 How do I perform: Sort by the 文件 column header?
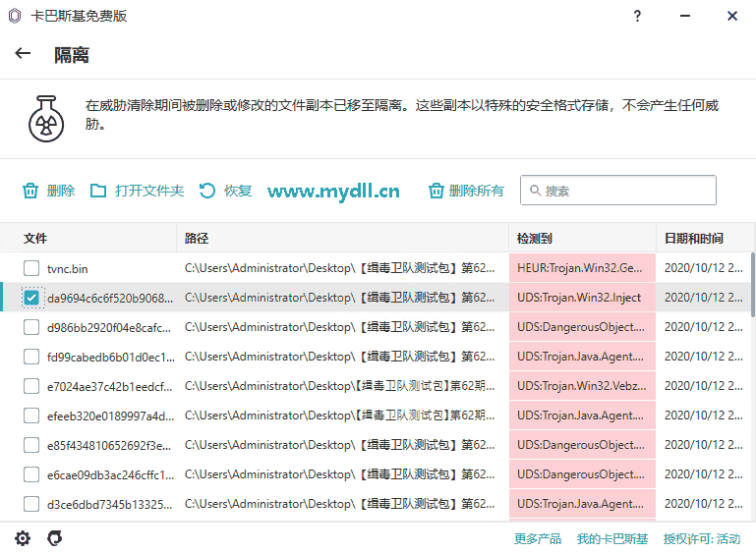pyautogui.click(x=88, y=238)
